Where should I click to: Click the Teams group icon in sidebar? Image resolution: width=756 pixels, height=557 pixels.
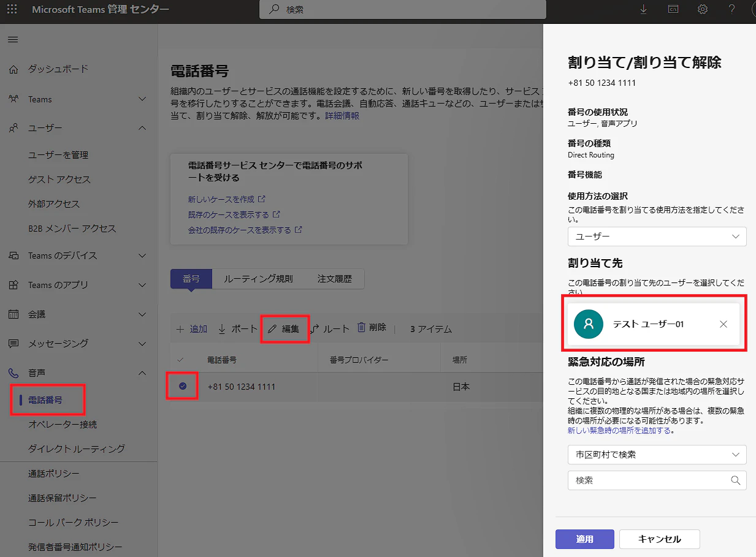pyautogui.click(x=13, y=99)
